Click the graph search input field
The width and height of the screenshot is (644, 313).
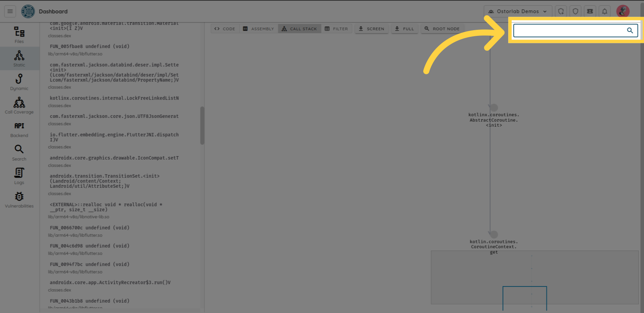pyautogui.click(x=570, y=30)
